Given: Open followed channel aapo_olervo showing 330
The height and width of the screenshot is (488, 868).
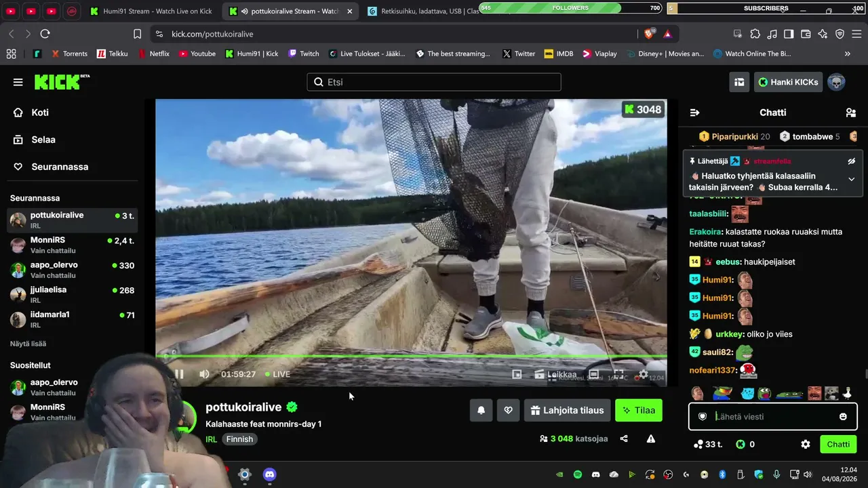Looking at the screenshot, I should coord(72,270).
